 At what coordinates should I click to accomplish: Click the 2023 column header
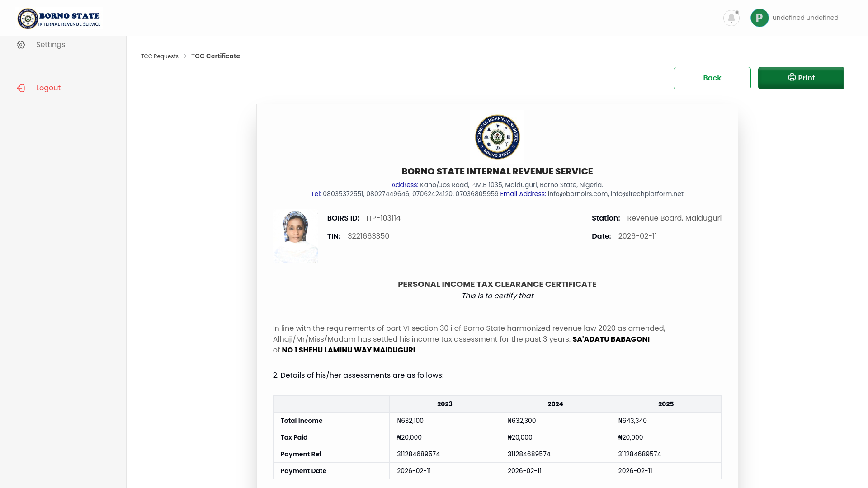pos(444,404)
